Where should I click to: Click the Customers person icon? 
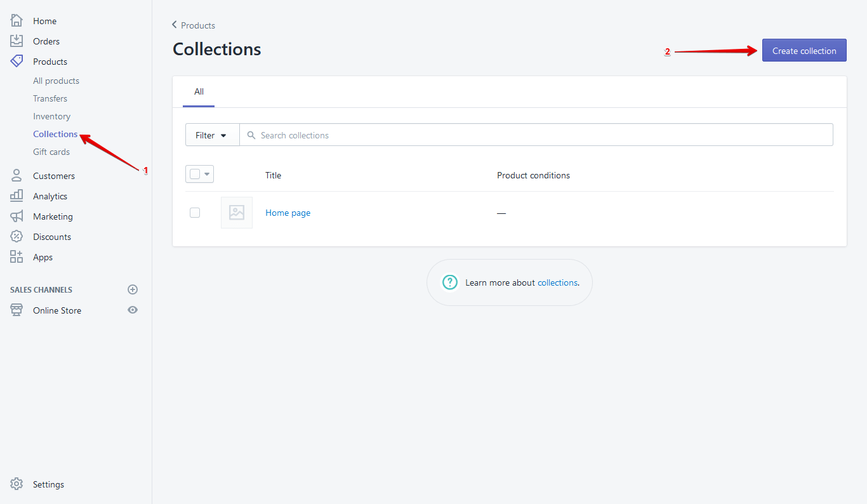pyautogui.click(x=17, y=176)
